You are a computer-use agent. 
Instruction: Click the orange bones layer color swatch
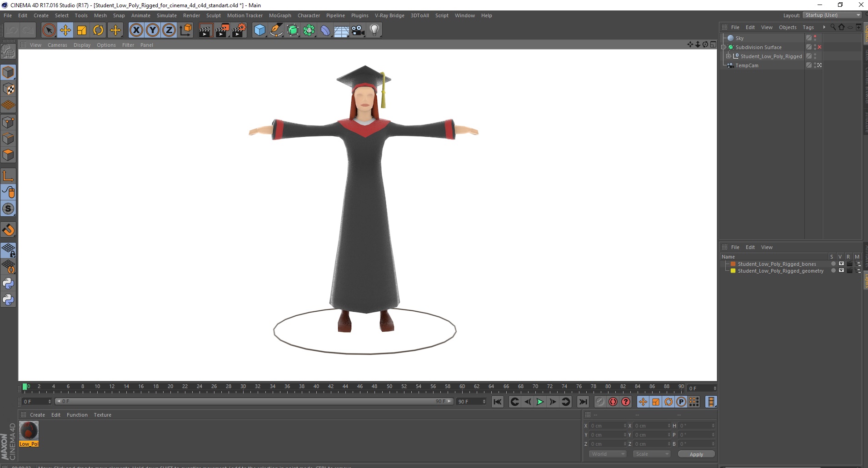click(733, 264)
